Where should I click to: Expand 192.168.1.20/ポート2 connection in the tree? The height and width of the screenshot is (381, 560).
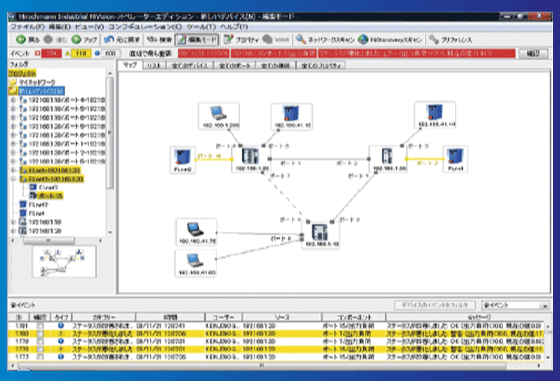click(x=13, y=152)
